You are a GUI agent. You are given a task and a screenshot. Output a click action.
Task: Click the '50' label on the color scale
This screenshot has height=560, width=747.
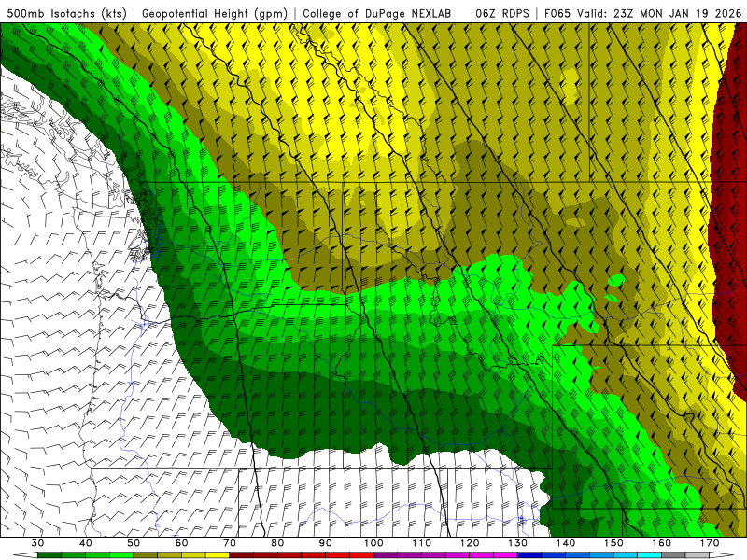134,543
